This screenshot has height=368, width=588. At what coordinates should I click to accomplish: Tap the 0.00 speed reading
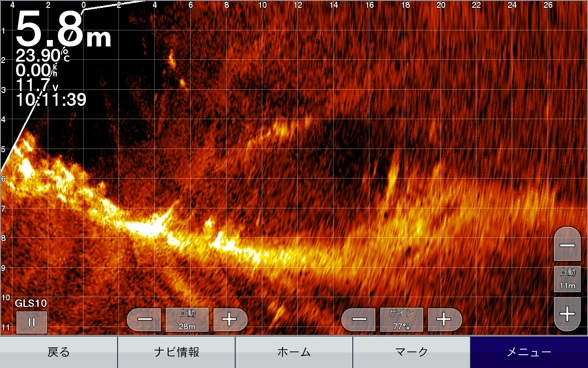(37, 70)
